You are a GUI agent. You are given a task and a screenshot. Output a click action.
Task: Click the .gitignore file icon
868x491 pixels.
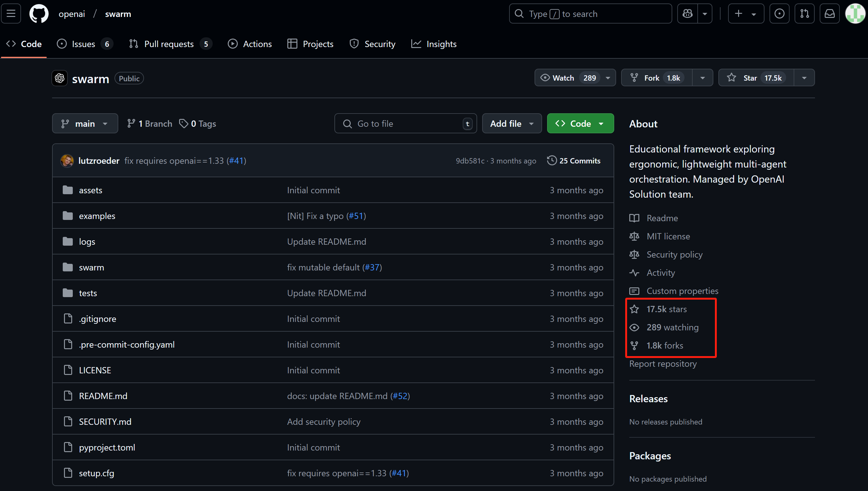coord(68,318)
